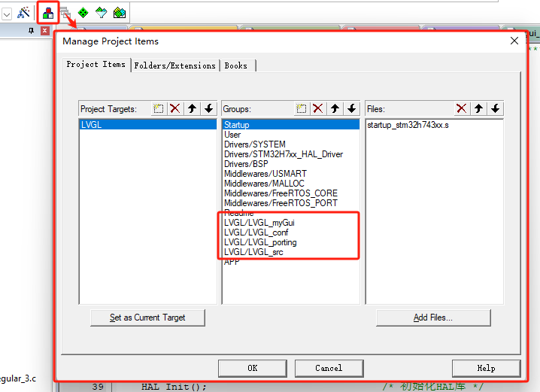Click Cancel button
The width and height of the screenshot is (540, 392).
329,368
